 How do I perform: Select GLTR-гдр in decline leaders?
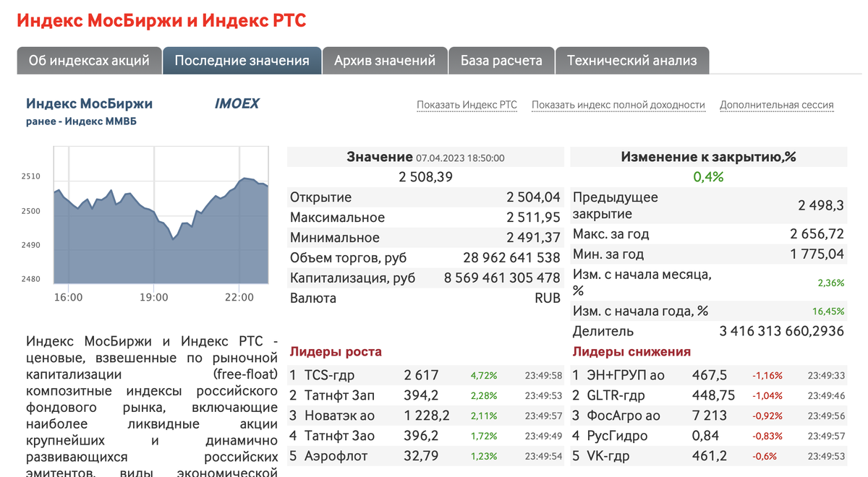(x=616, y=395)
